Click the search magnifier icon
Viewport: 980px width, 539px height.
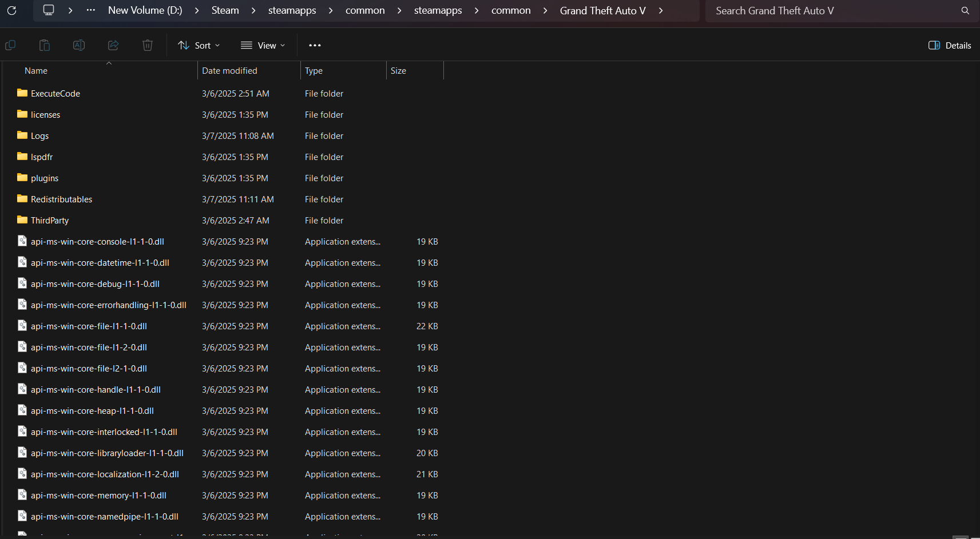[x=965, y=11]
